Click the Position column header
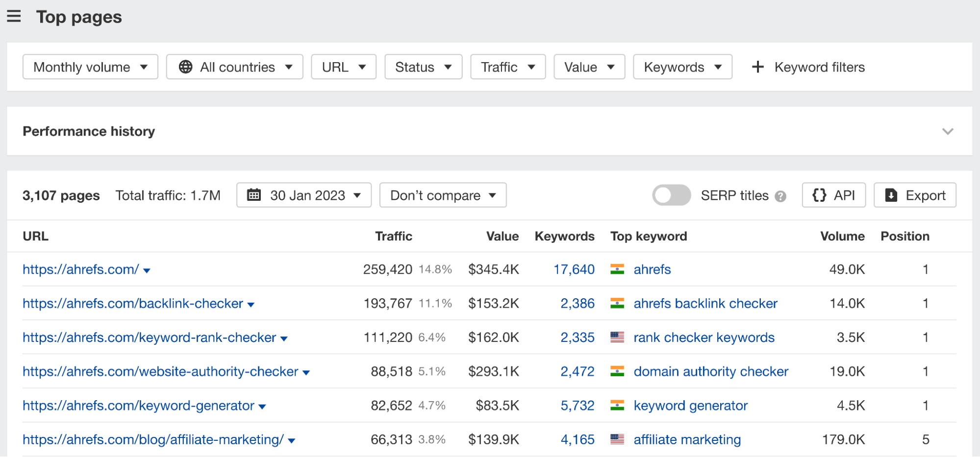 [905, 236]
